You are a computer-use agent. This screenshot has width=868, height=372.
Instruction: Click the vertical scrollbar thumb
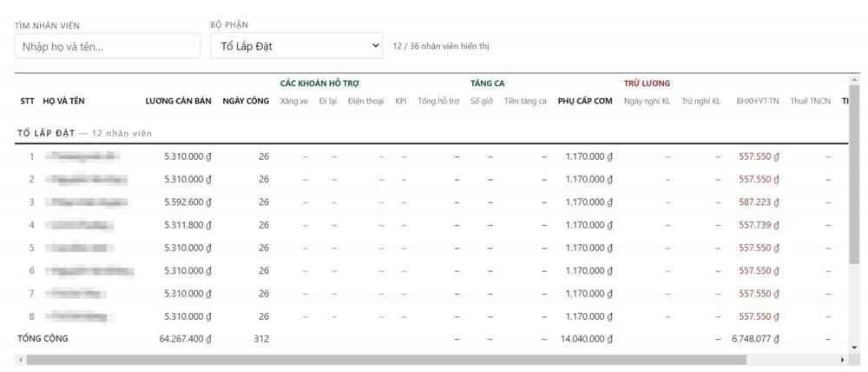click(854, 175)
